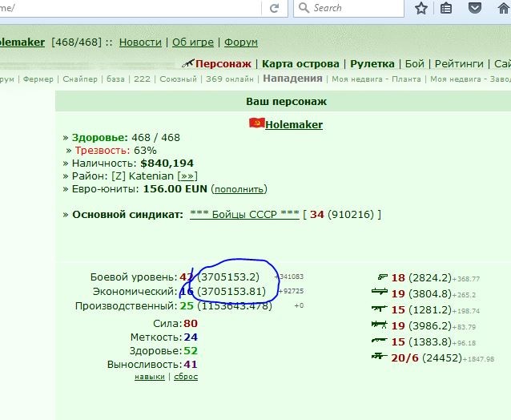Open the *** Бойцы СССР *** syndicate link
This screenshot has height=420, width=511.
click(244, 214)
